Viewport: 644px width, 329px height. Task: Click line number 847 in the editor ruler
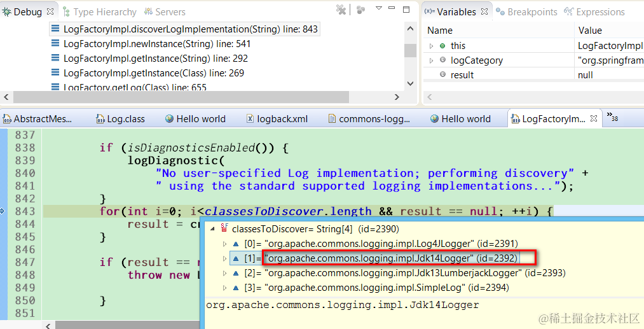pyautogui.click(x=25, y=262)
